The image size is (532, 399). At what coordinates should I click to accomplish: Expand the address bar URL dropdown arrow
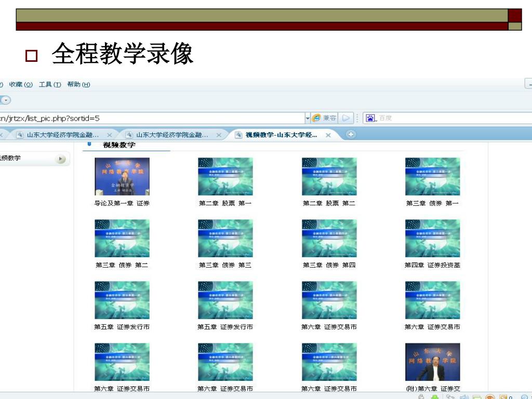point(308,118)
